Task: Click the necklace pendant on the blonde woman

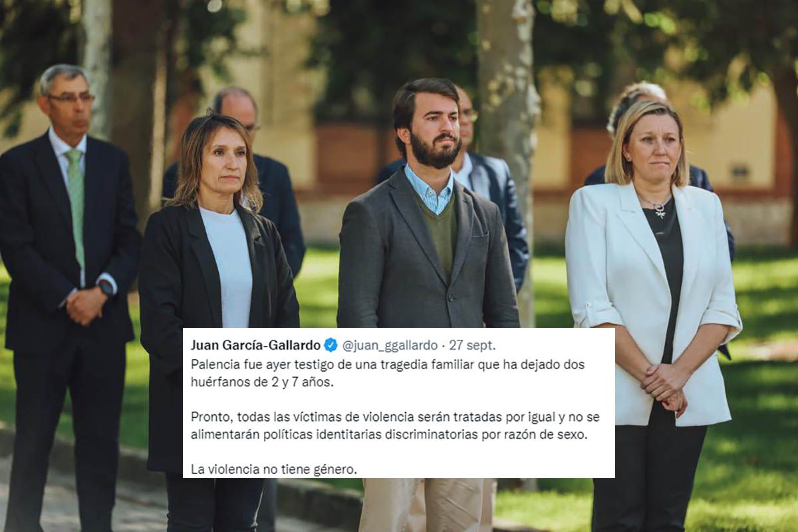Action: click(659, 210)
